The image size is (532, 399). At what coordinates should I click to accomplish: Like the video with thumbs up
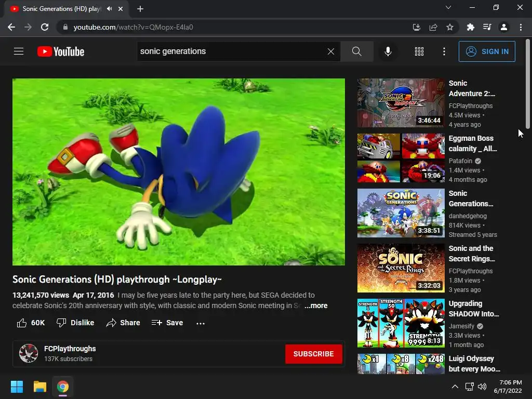(x=31, y=323)
